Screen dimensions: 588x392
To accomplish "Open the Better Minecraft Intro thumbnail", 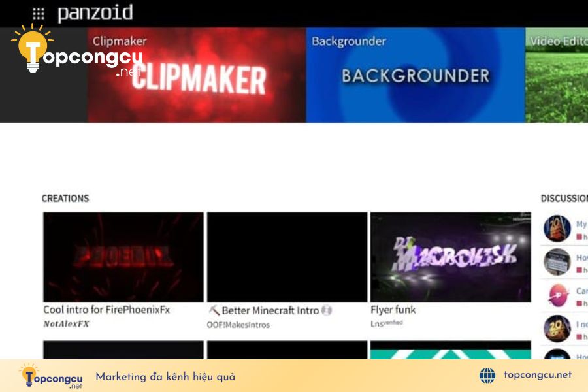I will click(x=287, y=257).
